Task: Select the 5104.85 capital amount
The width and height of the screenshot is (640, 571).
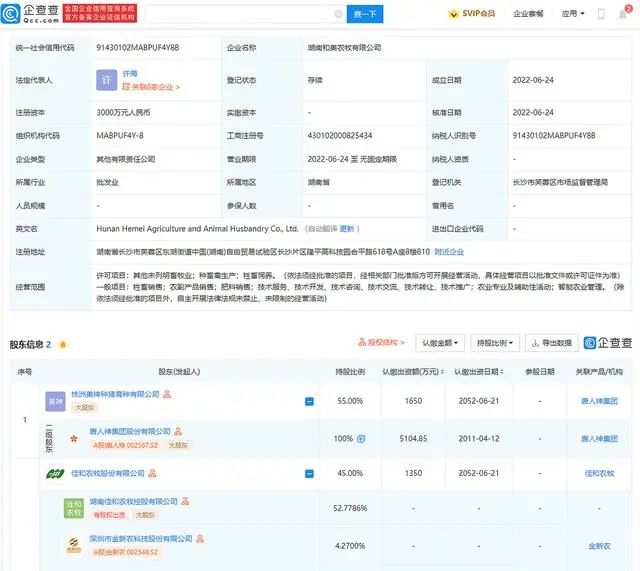Action: coord(413,439)
